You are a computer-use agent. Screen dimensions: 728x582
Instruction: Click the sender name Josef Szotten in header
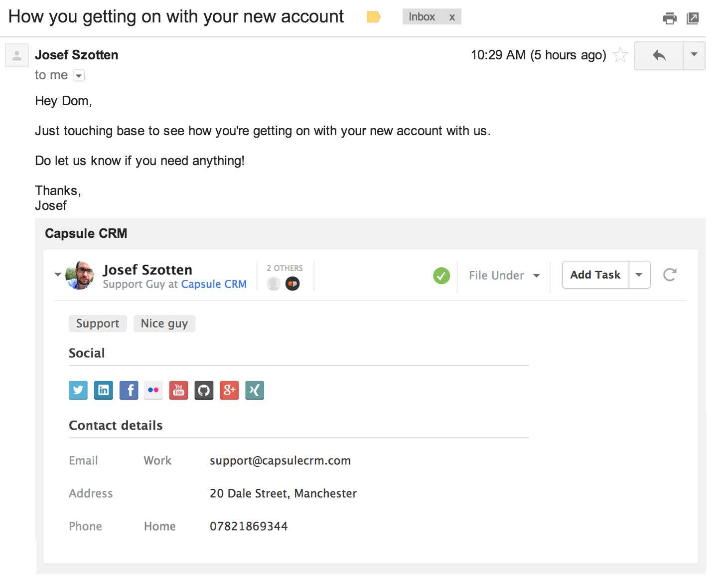[77, 55]
